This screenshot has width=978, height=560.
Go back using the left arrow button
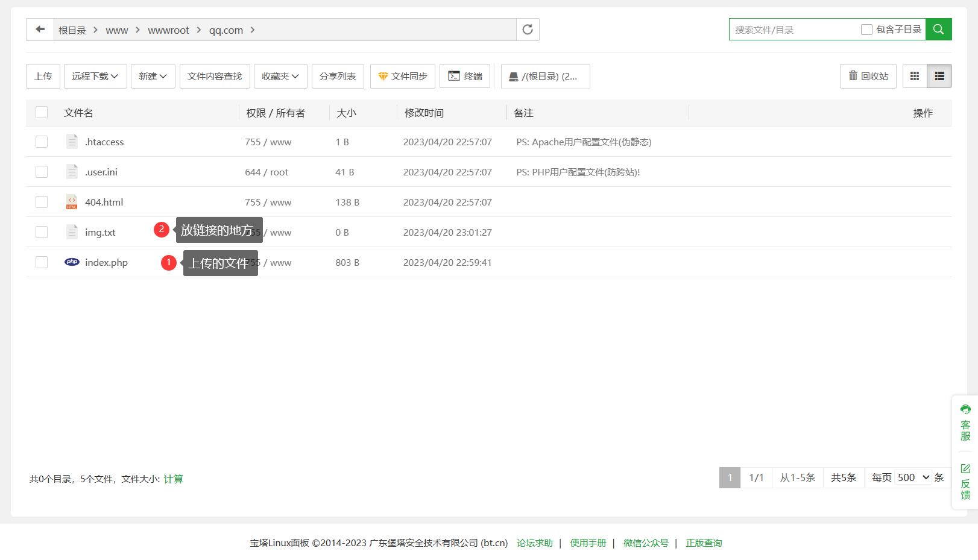click(40, 30)
